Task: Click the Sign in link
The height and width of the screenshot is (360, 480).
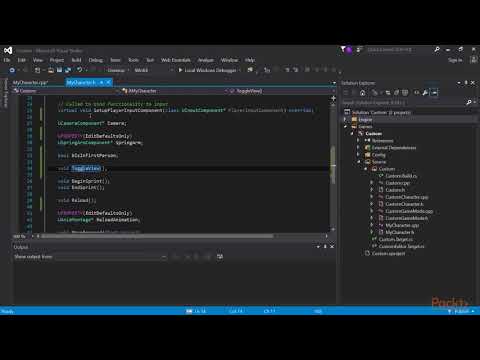Action: pos(455,60)
